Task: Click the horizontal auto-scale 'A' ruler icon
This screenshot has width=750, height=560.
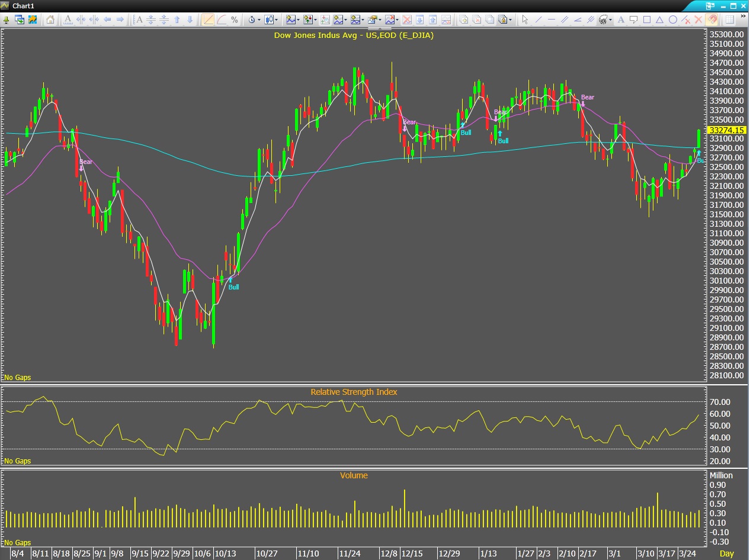Action: [68, 20]
